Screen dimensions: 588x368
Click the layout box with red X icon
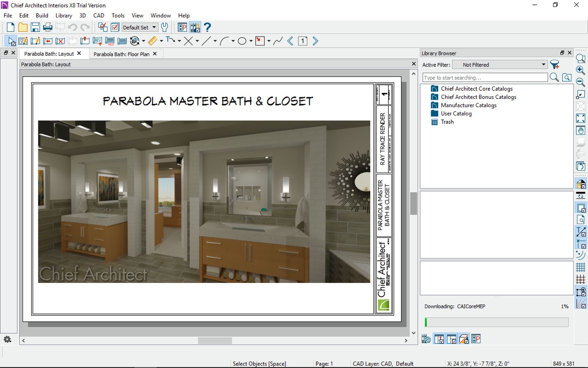(x=60, y=41)
